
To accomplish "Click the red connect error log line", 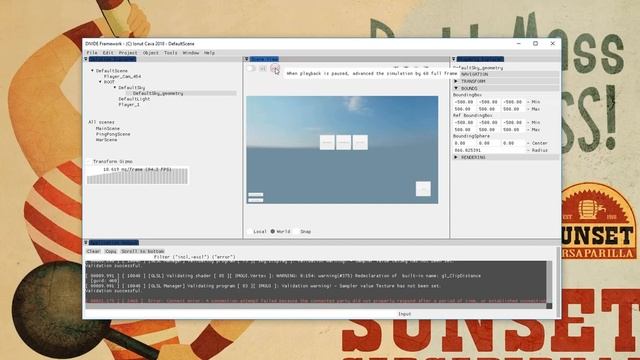I will [x=316, y=301].
